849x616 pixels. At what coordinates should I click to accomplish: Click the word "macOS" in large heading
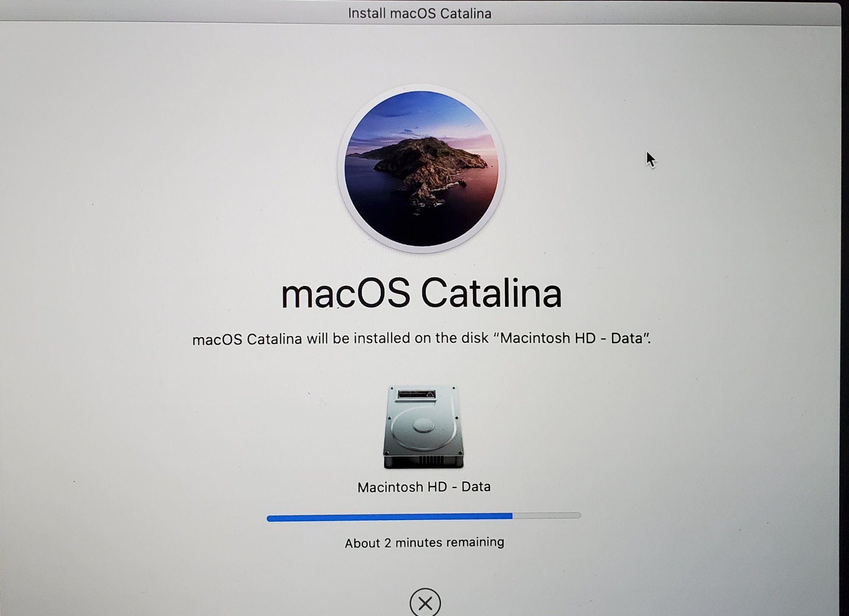[x=346, y=294]
